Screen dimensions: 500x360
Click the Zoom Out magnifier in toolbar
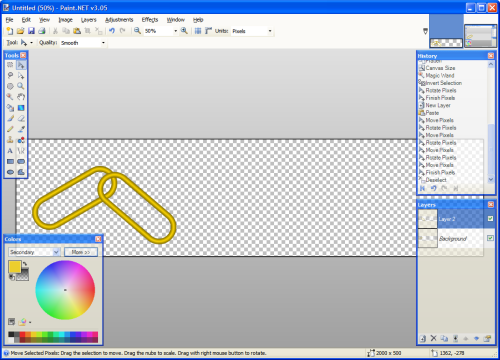click(x=137, y=31)
